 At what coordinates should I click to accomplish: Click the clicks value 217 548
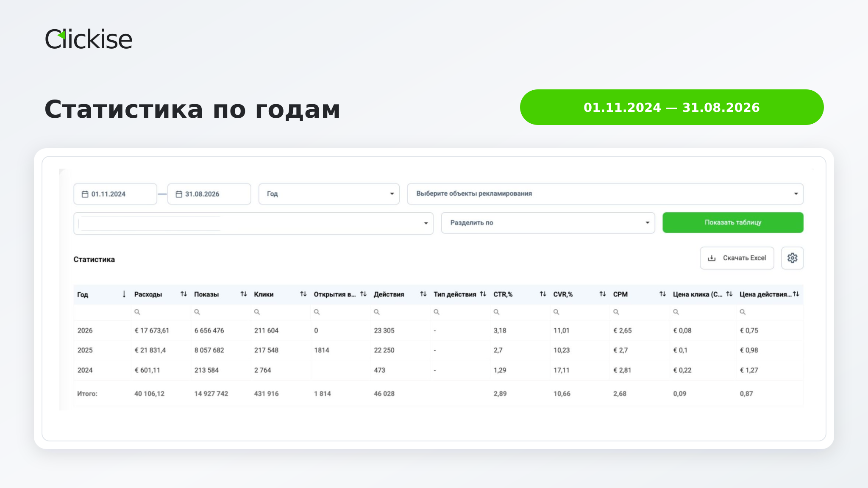pos(266,350)
